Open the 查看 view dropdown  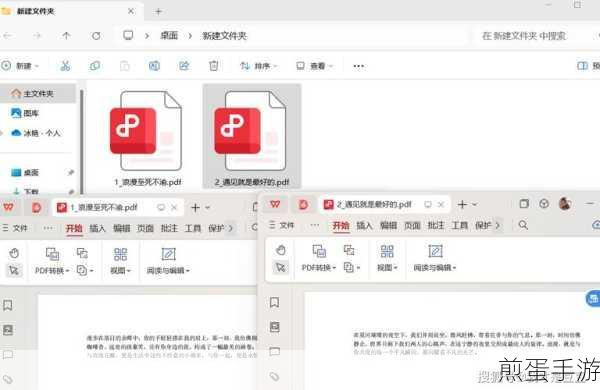(x=314, y=66)
